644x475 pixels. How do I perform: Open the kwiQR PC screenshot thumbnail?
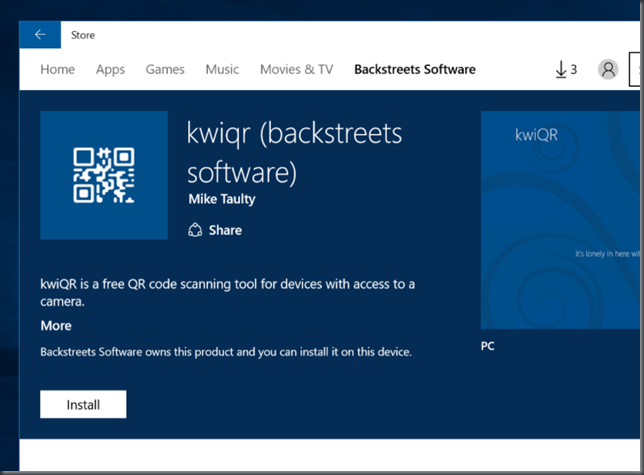coord(561,220)
